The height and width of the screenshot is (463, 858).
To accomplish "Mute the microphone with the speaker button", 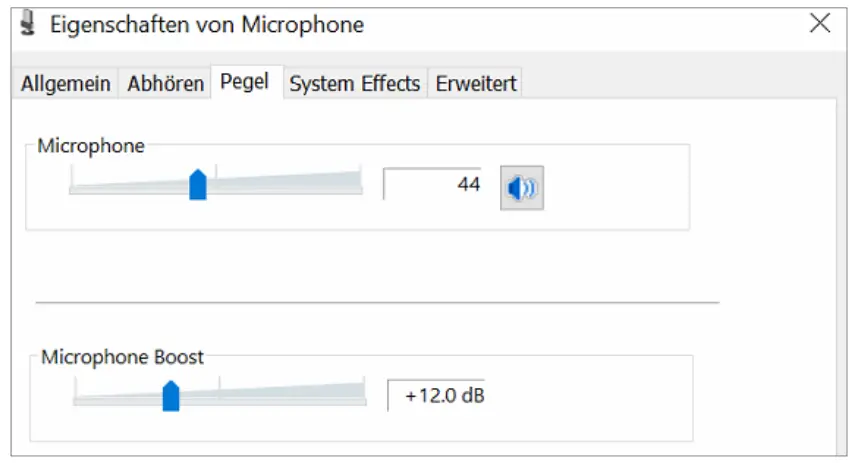I will 521,187.
